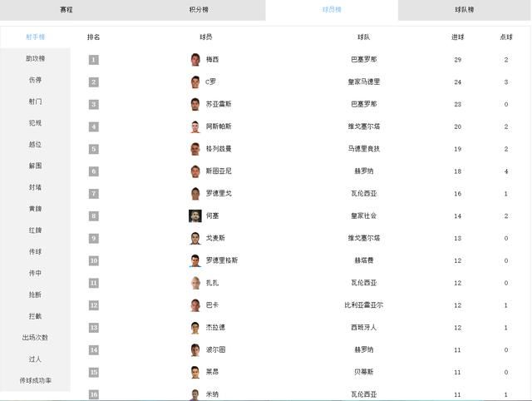Viewport: 532px width, 401px height.
Task: Switch to the 赛程 tab
Action: 66,10
